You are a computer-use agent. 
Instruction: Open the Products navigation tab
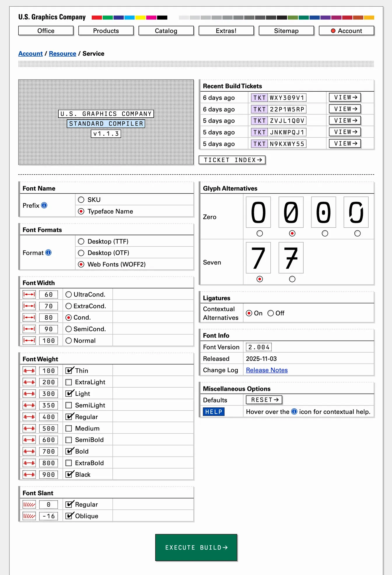pyautogui.click(x=106, y=31)
